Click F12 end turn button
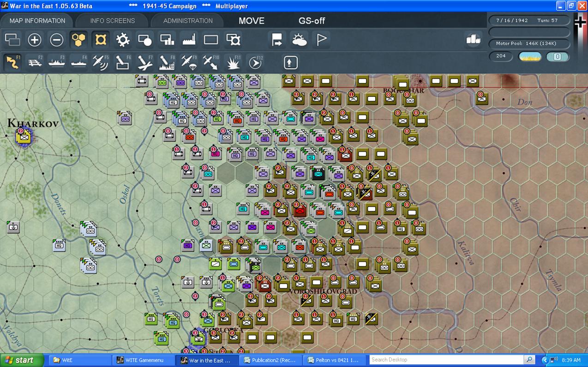 pyautogui.click(x=255, y=62)
